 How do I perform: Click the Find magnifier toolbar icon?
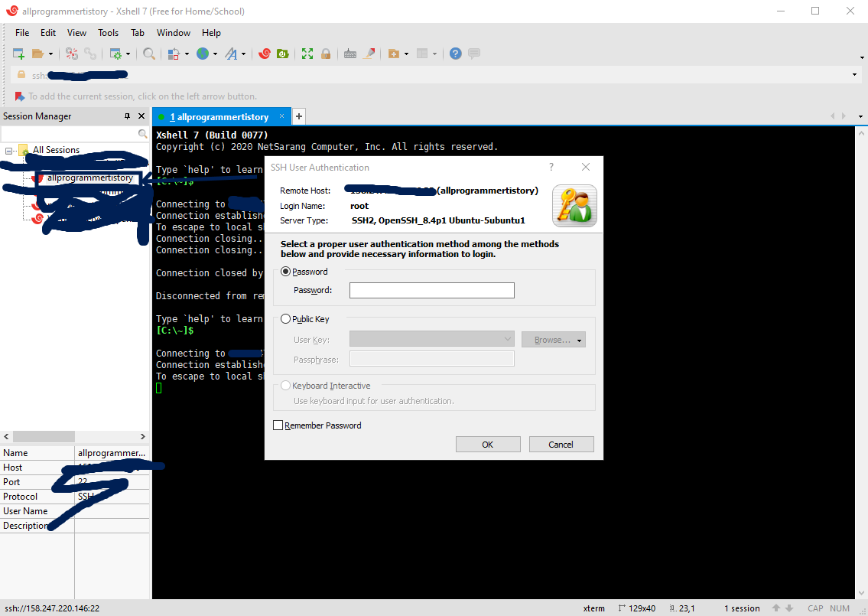(x=149, y=54)
